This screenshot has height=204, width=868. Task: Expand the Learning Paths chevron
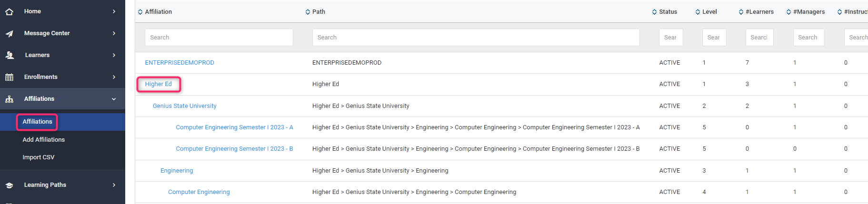pyautogui.click(x=114, y=185)
